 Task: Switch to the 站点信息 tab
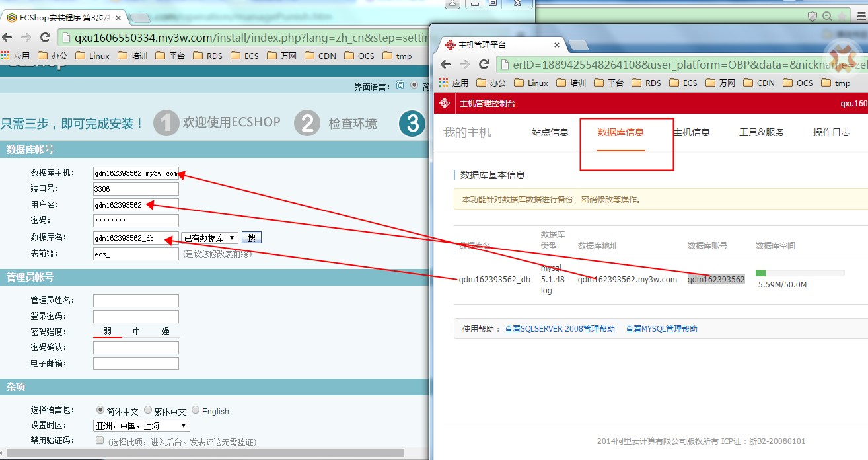(x=550, y=132)
